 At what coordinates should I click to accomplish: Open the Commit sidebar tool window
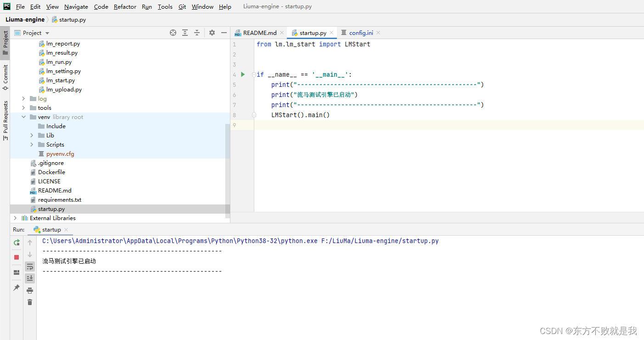coord(5,77)
